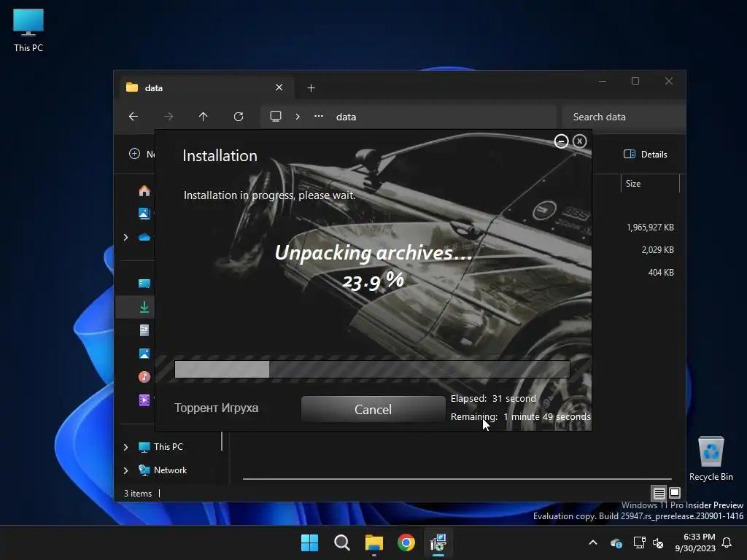Switch to large thumbnails view
Image resolution: width=747 pixels, height=560 pixels.
(x=675, y=493)
